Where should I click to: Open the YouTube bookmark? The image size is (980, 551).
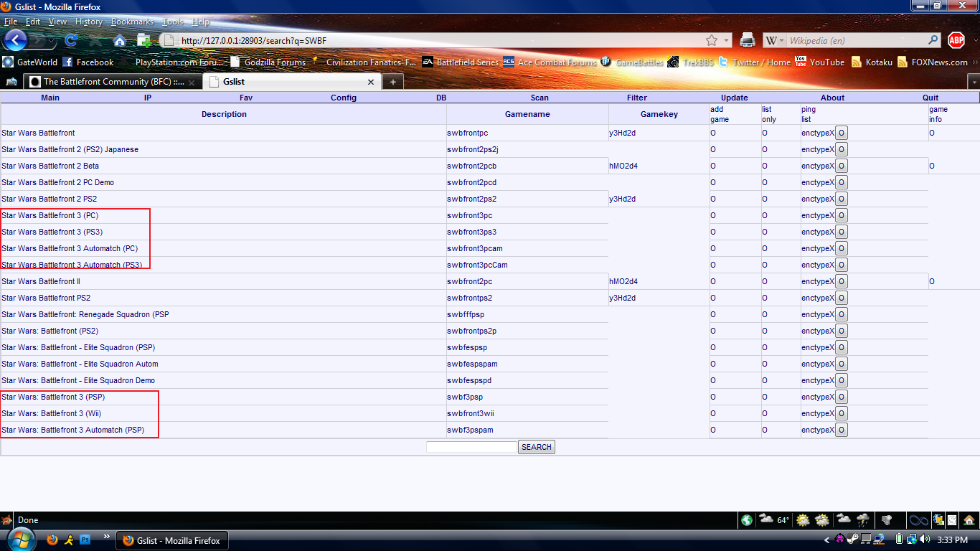820,62
